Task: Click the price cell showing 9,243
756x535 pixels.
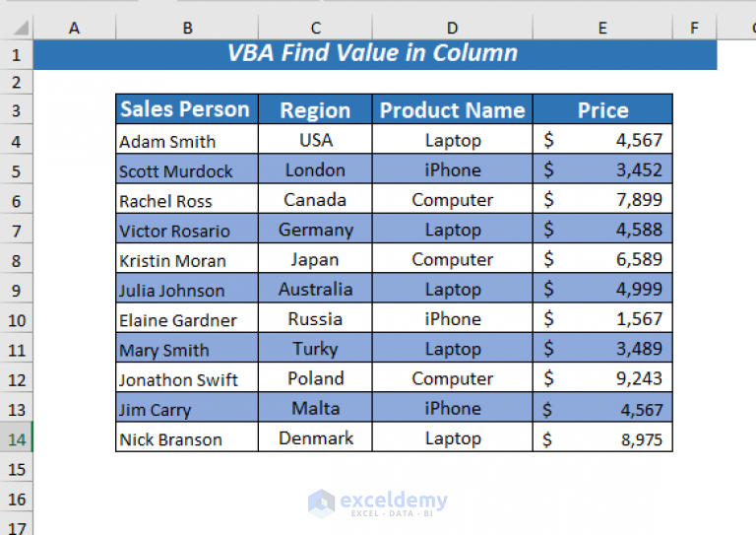Action: click(602, 377)
